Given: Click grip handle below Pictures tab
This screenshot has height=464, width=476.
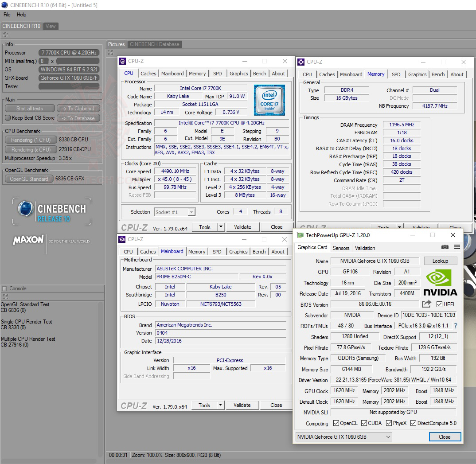Looking at the screenshot, I should [110, 52].
